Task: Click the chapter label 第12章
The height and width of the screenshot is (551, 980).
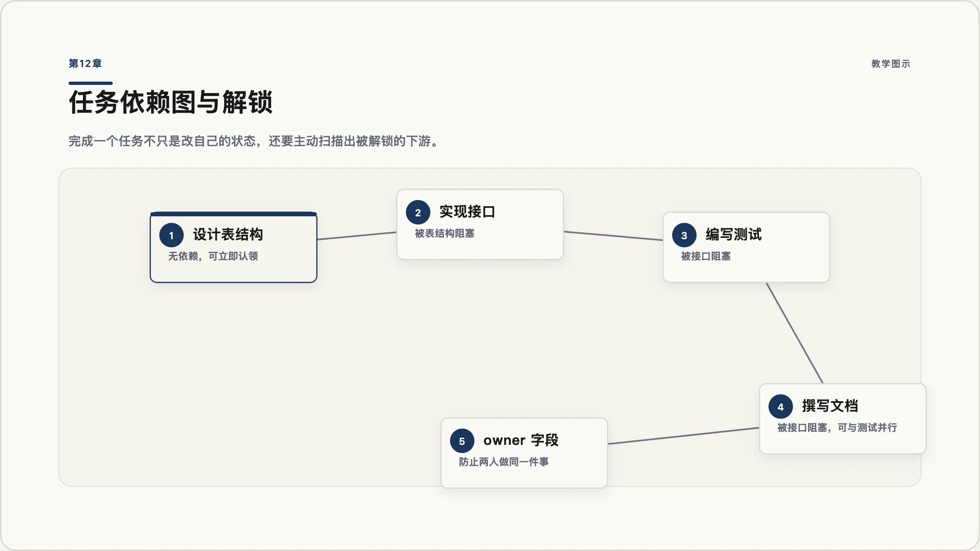Action: (x=85, y=64)
